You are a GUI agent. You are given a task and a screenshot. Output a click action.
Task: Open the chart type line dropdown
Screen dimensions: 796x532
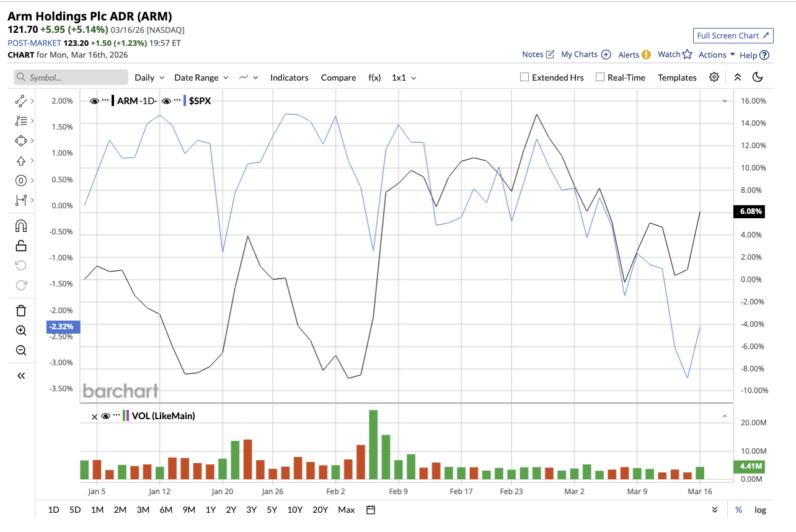[249, 78]
